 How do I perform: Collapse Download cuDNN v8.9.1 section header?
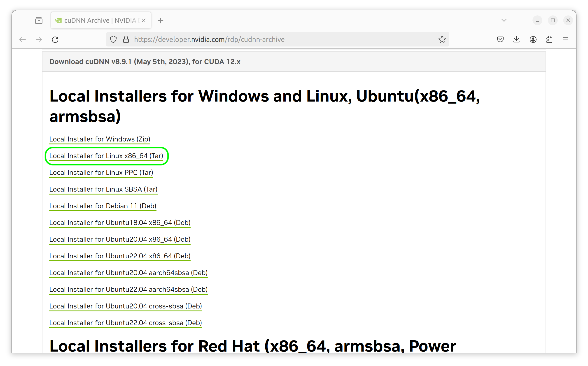point(294,62)
